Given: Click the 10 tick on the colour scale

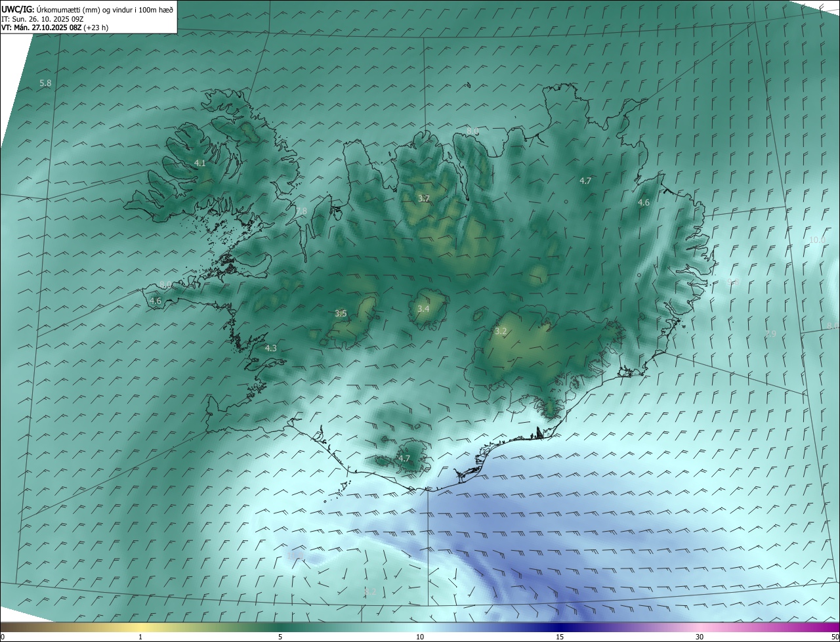Looking at the screenshot, I should tap(420, 637).
